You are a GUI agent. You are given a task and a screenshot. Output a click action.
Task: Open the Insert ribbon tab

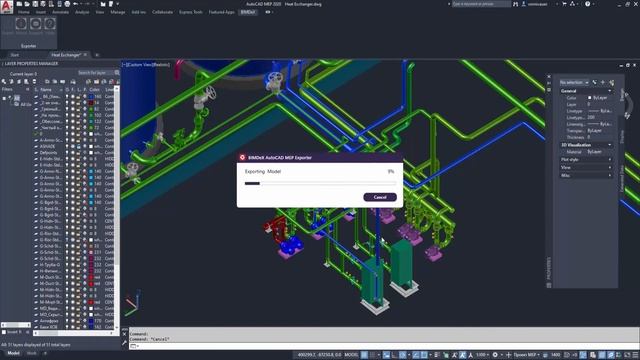pos(41,12)
